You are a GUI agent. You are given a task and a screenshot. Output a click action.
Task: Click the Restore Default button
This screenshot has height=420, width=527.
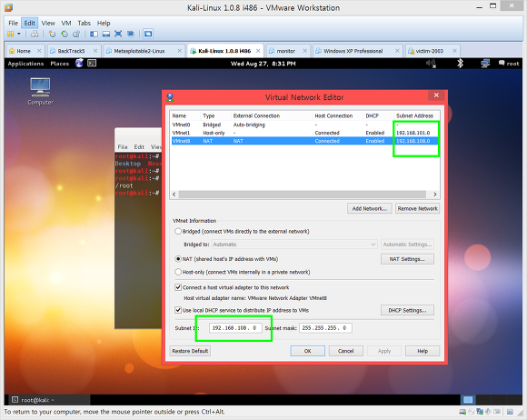pyautogui.click(x=190, y=351)
